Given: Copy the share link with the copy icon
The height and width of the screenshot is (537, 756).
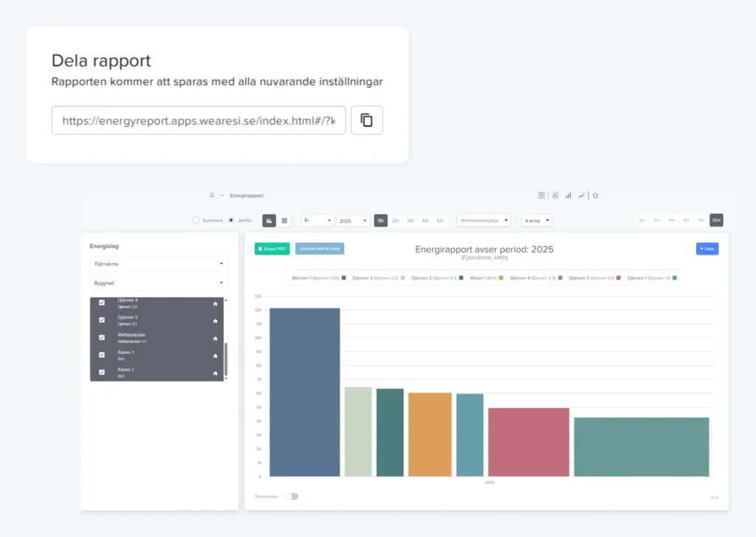Looking at the screenshot, I should (x=366, y=120).
